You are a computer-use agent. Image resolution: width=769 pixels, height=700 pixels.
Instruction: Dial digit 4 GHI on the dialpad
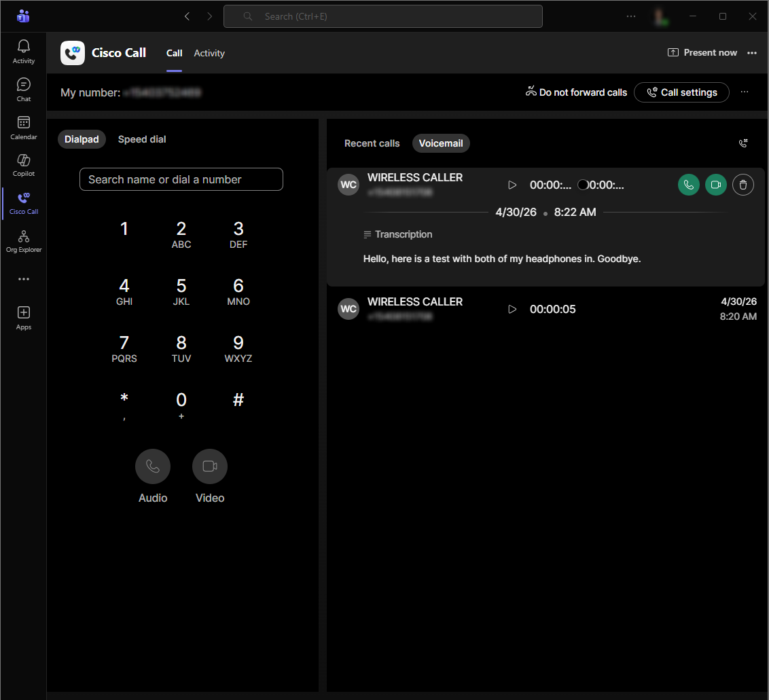click(x=124, y=291)
